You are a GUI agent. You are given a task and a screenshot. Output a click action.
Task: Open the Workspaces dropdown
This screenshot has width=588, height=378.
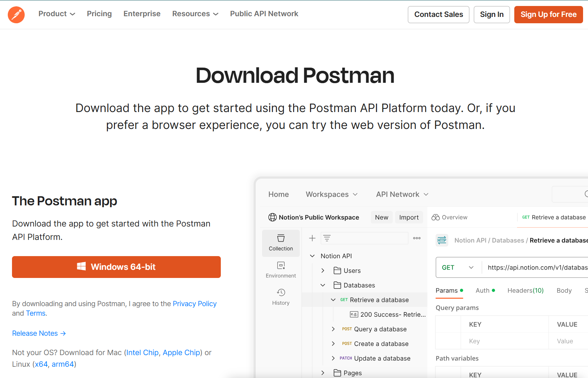click(x=332, y=194)
